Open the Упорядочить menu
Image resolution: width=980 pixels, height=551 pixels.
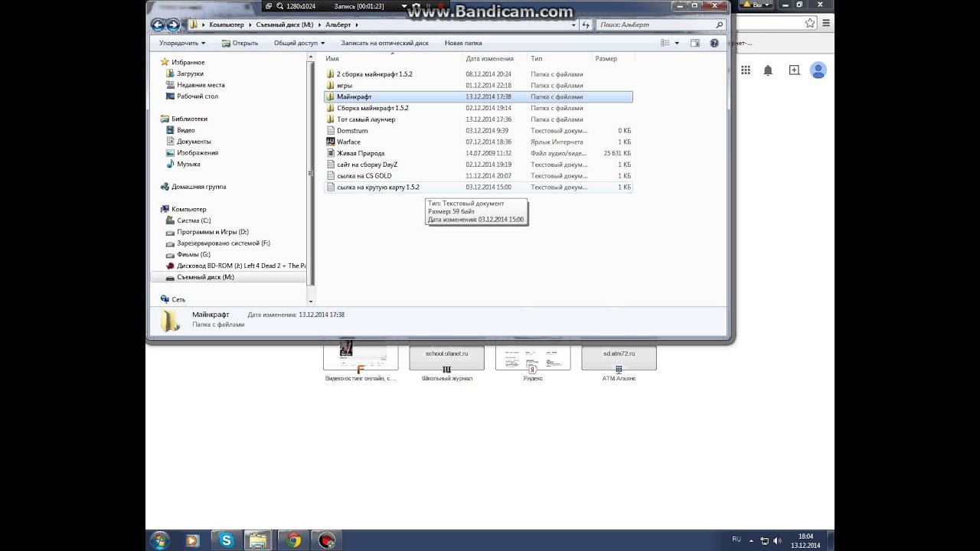click(x=182, y=43)
